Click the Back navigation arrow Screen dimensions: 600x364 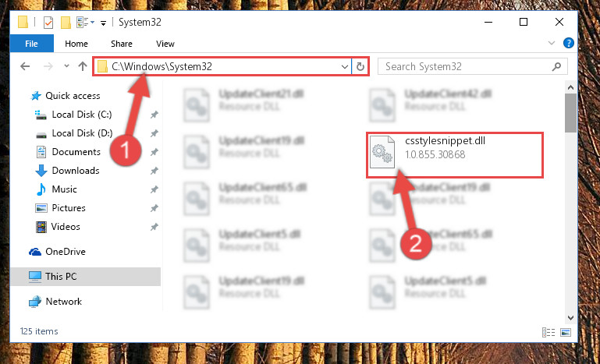click(x=25, y=66)
